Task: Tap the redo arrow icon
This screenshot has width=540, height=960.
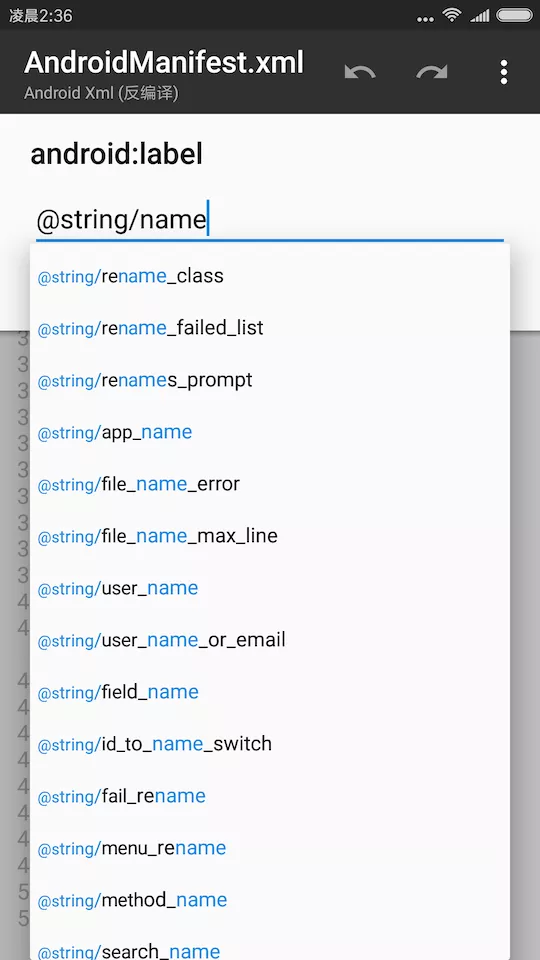Action: click(432, 72)
